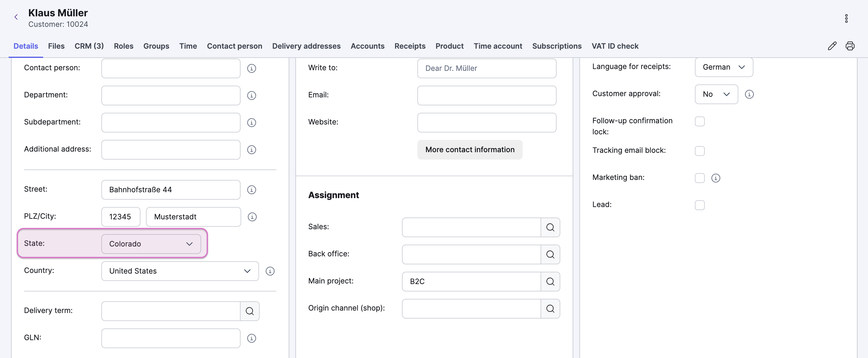Click the Klaus Müller heading
Screen dimensions: 868x358
pos(58,13)
